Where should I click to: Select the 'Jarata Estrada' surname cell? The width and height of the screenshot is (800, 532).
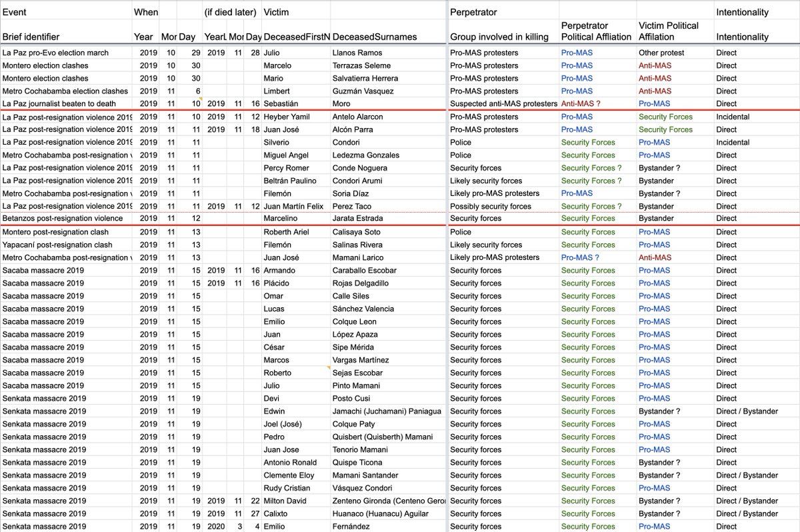(x=358, y=219)
